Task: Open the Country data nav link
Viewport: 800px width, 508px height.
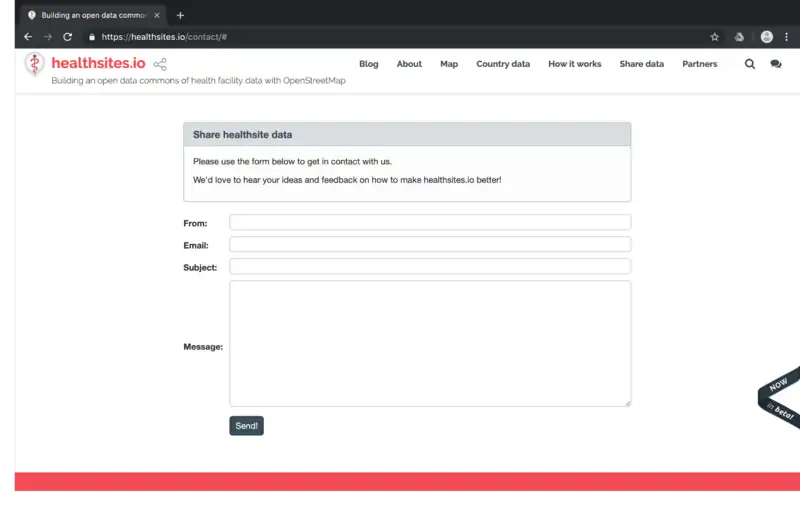Action: pos(503,64)
